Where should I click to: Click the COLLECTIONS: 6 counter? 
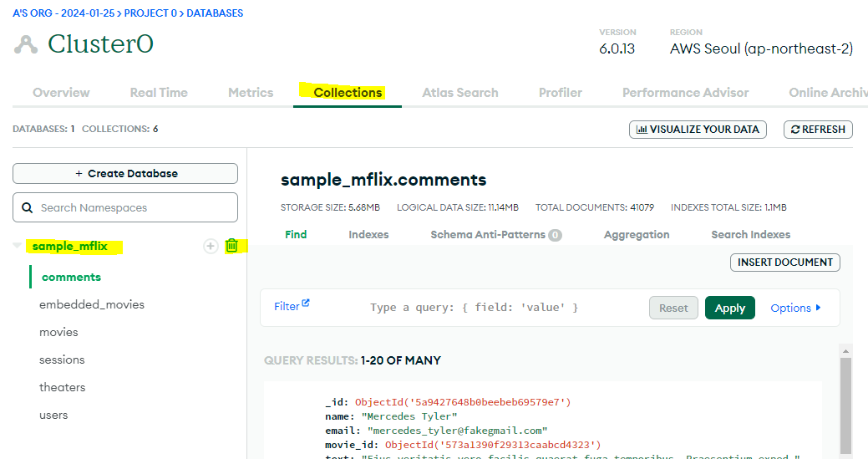[120, 129]
